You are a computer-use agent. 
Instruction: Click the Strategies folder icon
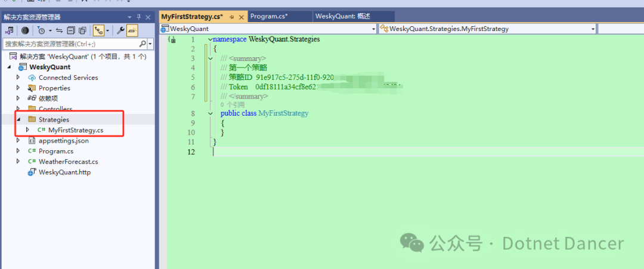[x=32, y=119]
